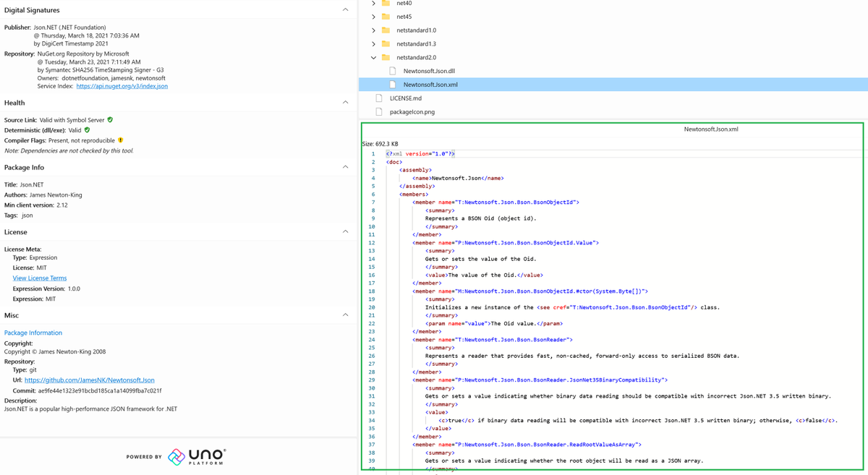Open the NuGet service index link
The image size is (868, 475).
tap(122, 86)
